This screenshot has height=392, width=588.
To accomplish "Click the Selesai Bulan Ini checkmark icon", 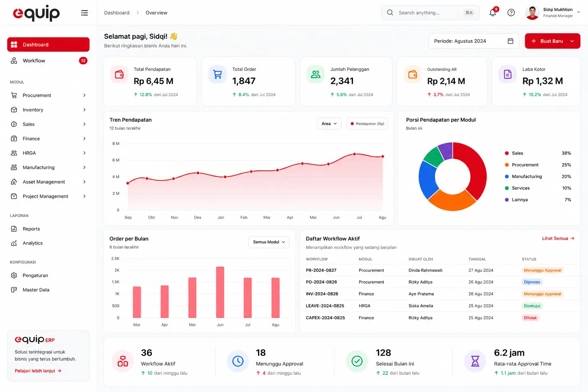I will click(x=357, y=361).
